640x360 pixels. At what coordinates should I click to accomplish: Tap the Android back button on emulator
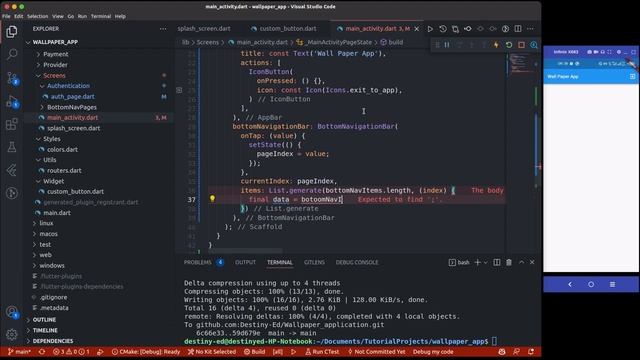(570, 284)
